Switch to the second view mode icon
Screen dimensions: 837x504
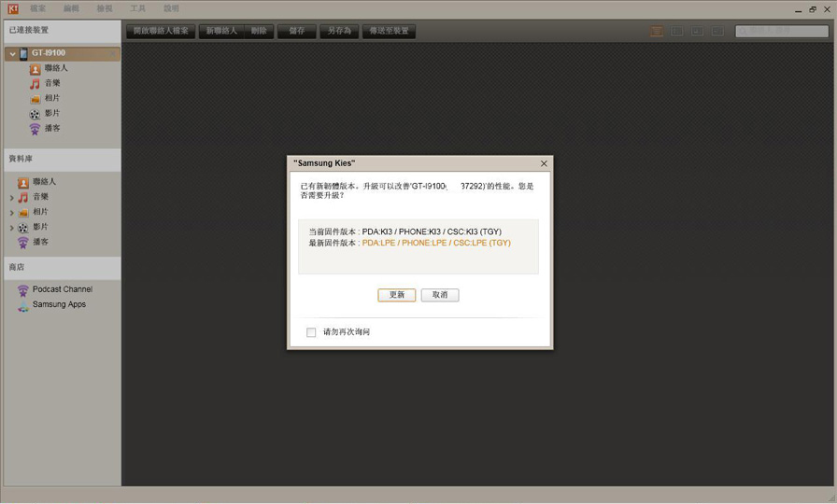pyautogui.click(x=677, y=31)
